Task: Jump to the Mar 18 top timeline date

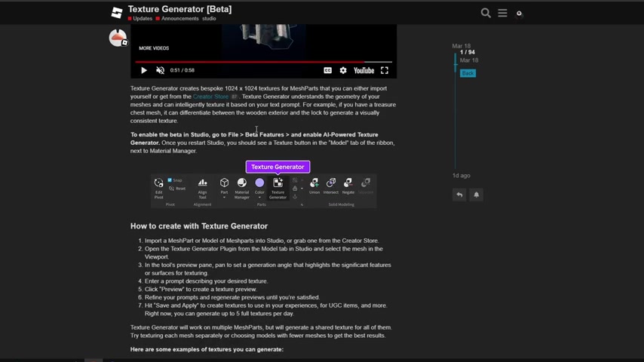Action: tap(462, 46)
